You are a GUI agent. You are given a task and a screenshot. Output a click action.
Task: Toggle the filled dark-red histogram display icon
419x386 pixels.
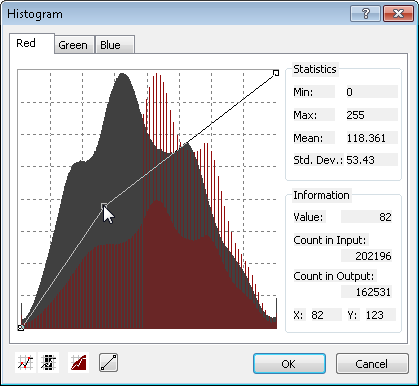(x=78, y=363)
